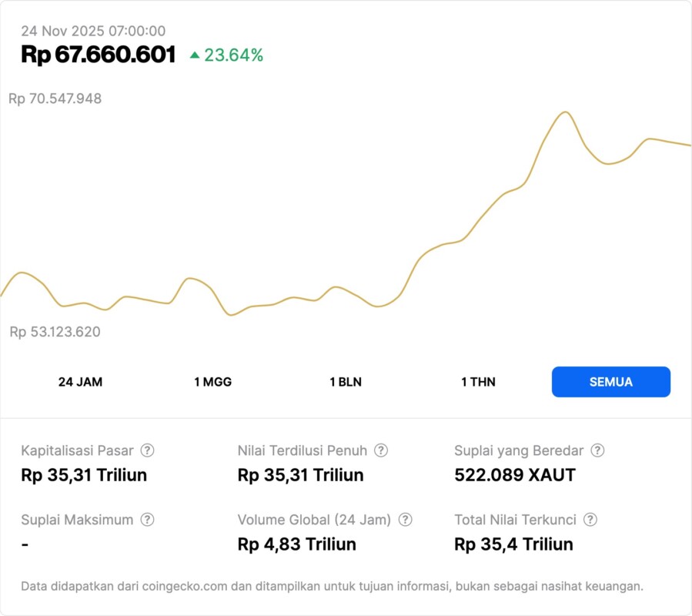Click the green up-arrow price change icon
Image resolution: width=692 pixels, height=616 pixels.
(195, 55)
